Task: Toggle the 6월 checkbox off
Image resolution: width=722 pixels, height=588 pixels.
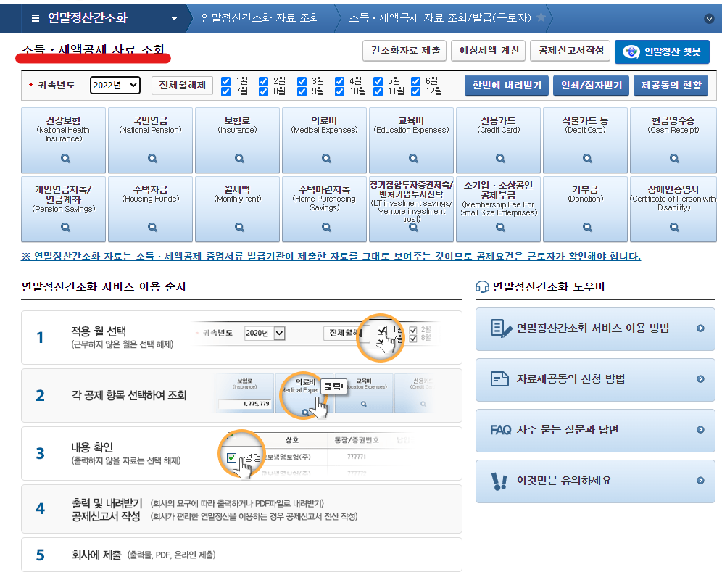Action: 415,82
